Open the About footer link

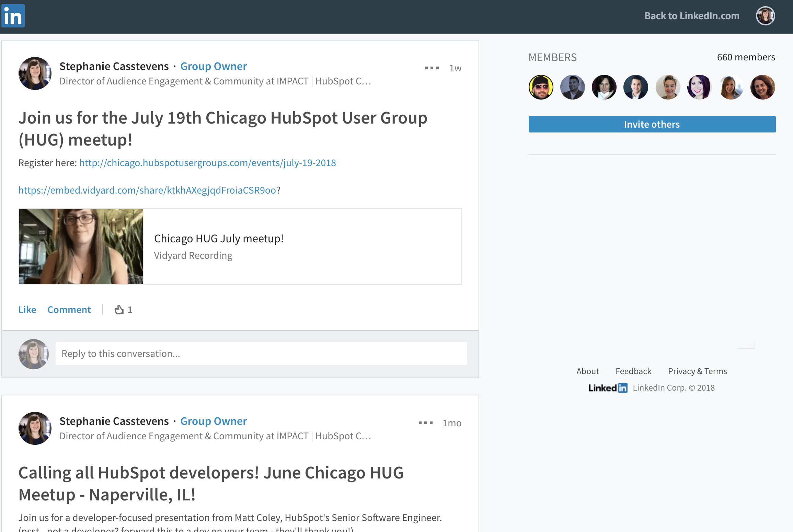(587, 371)
